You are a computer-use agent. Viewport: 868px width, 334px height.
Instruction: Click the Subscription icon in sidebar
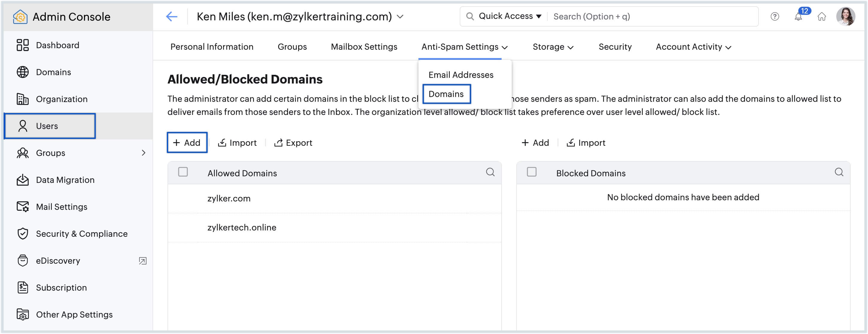coord(22,288)
